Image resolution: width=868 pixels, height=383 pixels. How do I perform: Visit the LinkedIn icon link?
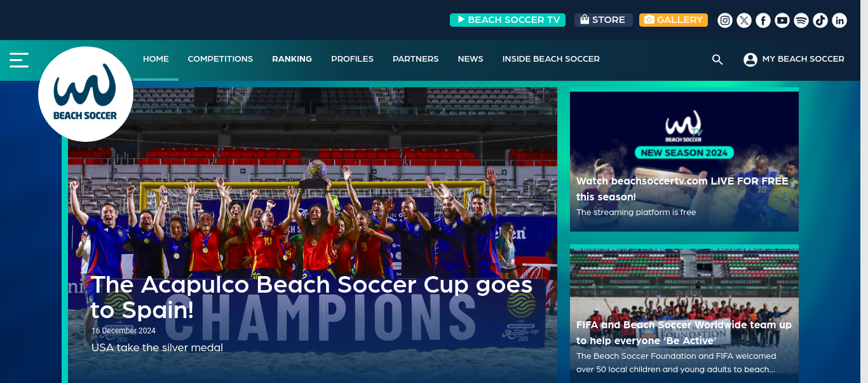[839, 20]
